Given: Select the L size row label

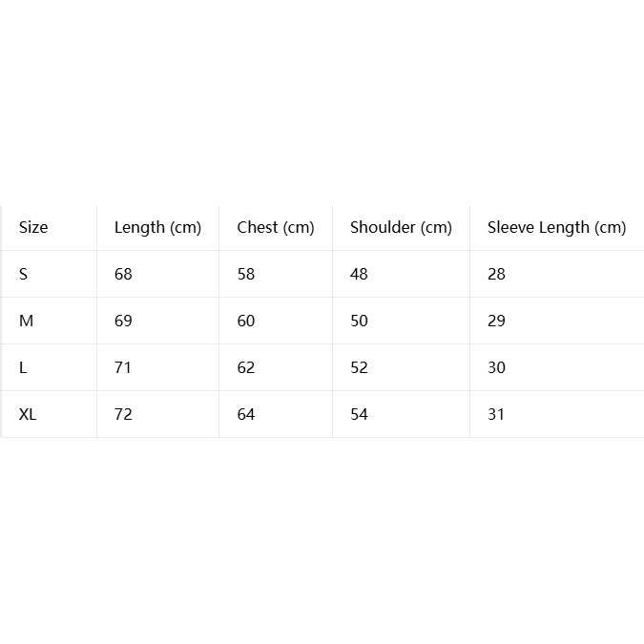Looking at the screenshot, I should (23, 367).
